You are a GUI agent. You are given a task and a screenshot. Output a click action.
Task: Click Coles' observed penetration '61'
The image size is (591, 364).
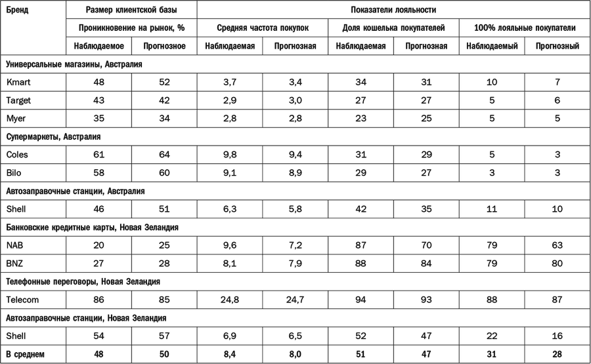(x=98, y=155)
